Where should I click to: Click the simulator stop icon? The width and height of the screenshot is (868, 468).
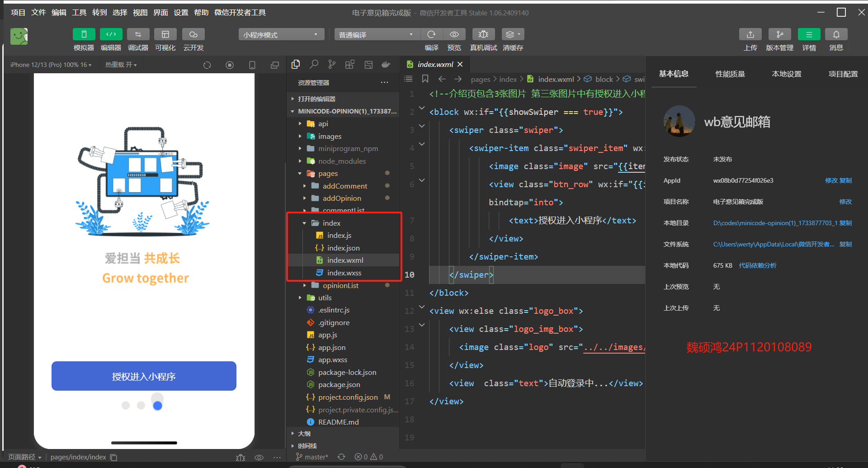230,65
